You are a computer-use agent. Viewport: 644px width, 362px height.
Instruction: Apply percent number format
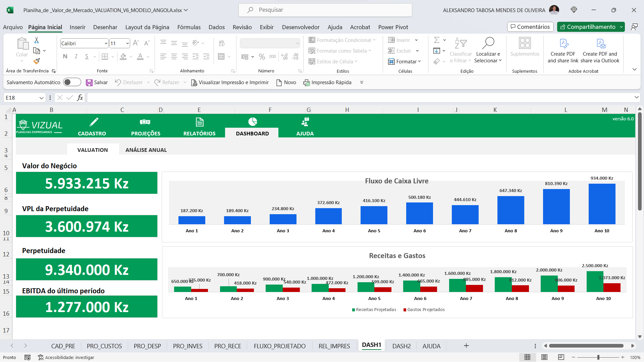point(262,56)
